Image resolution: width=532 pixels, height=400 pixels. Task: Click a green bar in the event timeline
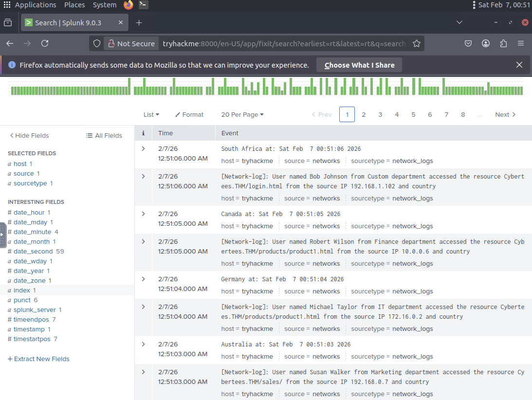129,87
